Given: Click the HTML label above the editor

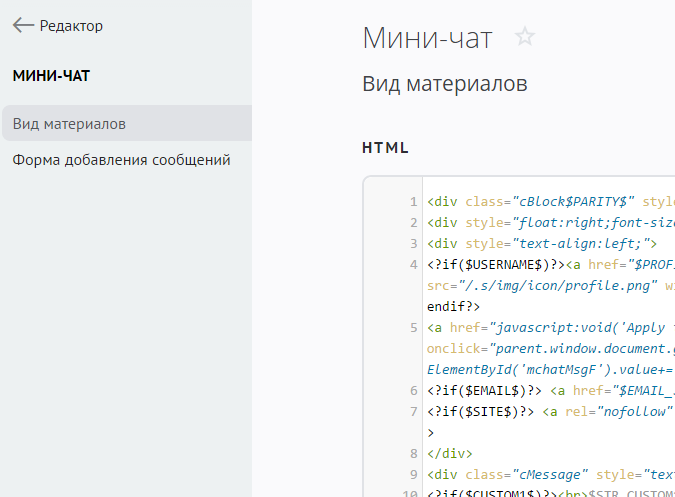Looking at the screenshot, I should point(385,148).
